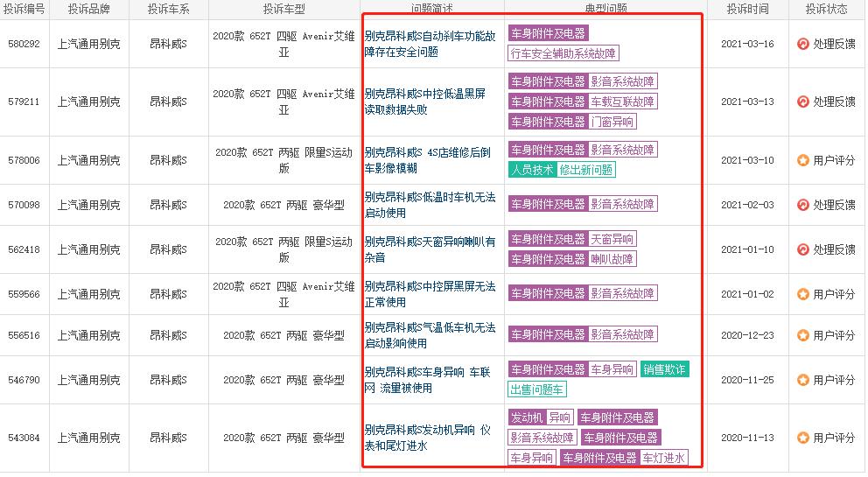Open complaint 别克昂科威S气温低车机无法启动影响使用
This screenshot has width=868, height=477.
coord(430,335)
